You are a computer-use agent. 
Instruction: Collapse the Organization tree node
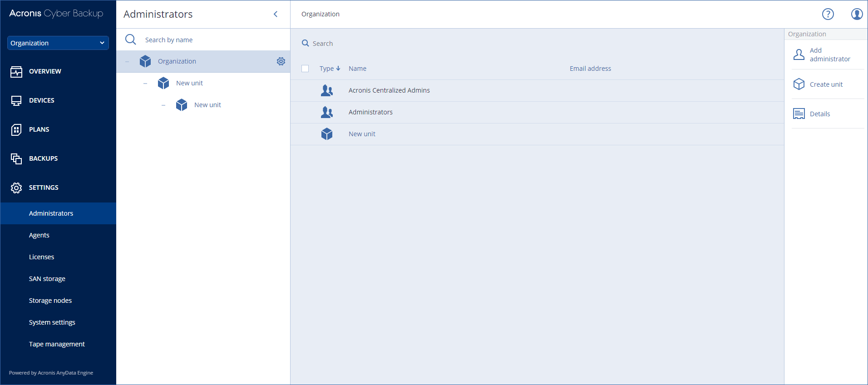click(127, 62)
